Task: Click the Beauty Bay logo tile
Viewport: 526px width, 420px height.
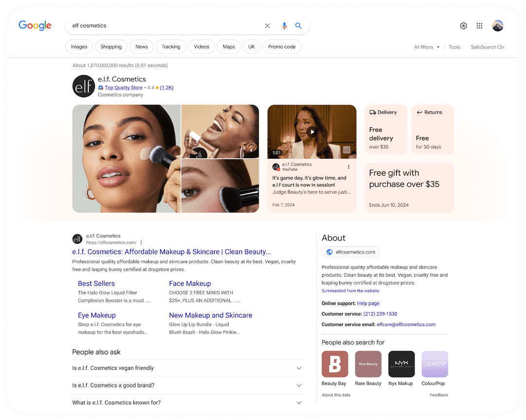Action: (x=335, y=364)
